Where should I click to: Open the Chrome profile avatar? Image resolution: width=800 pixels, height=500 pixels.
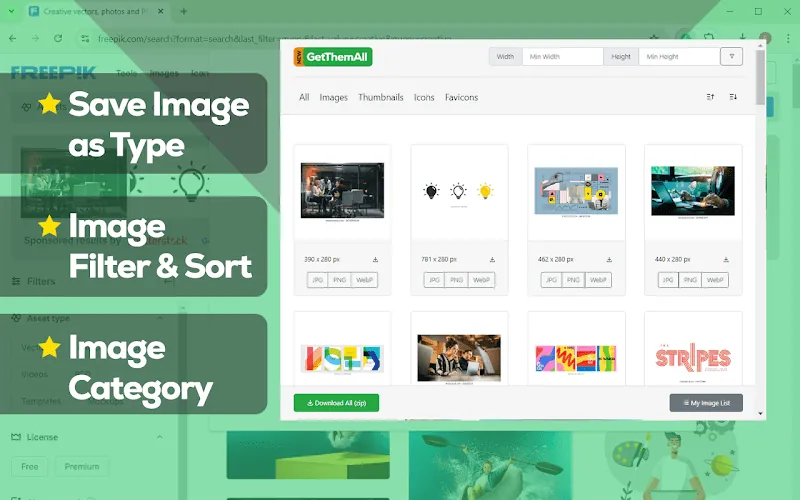[765, 38]
